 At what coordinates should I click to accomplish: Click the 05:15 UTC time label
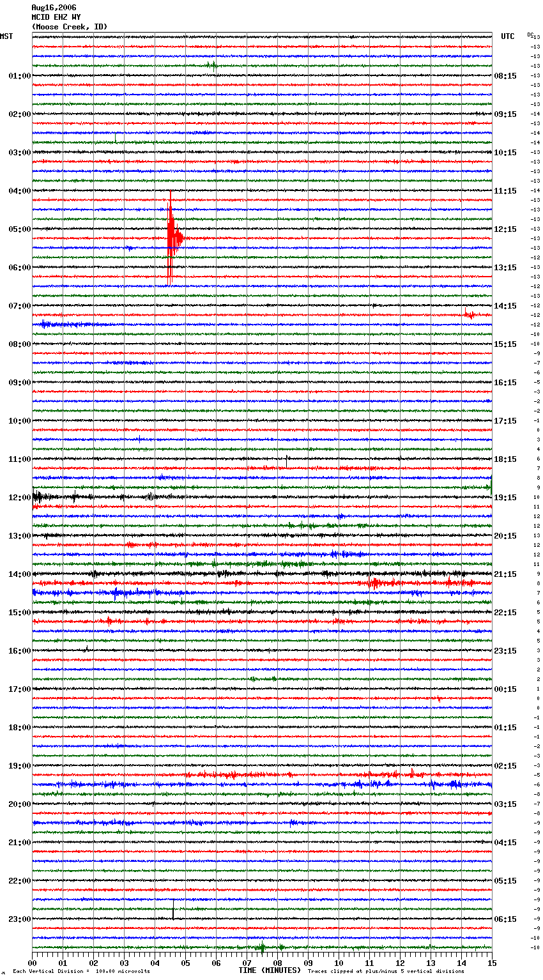coord(505,881)
